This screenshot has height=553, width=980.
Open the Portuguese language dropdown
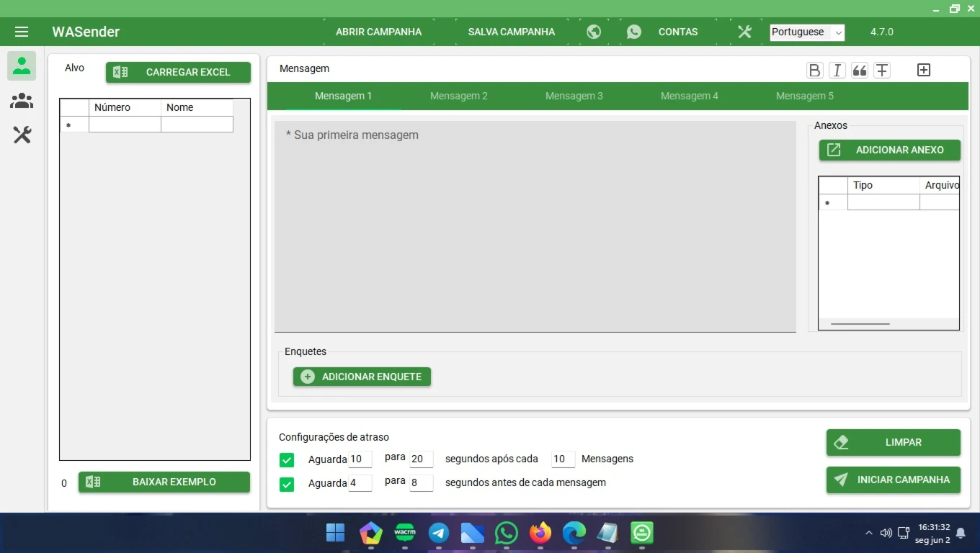coord(807,32)
